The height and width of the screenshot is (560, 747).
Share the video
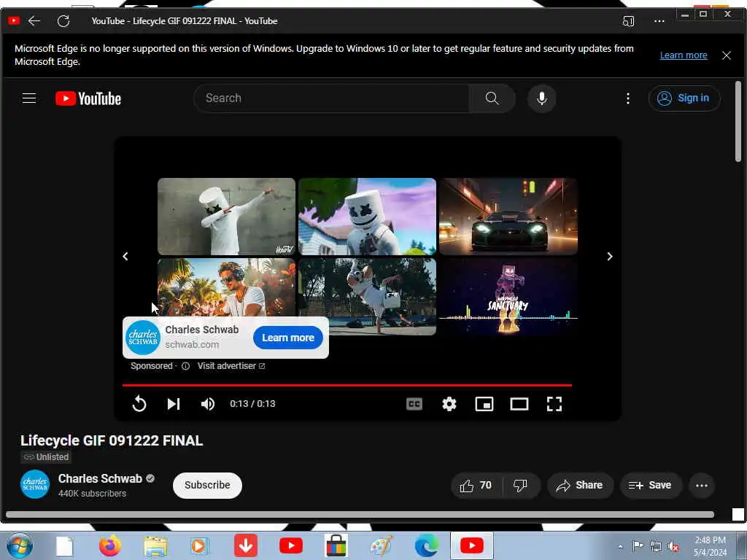pyautogui.click(x=580, y=485)
